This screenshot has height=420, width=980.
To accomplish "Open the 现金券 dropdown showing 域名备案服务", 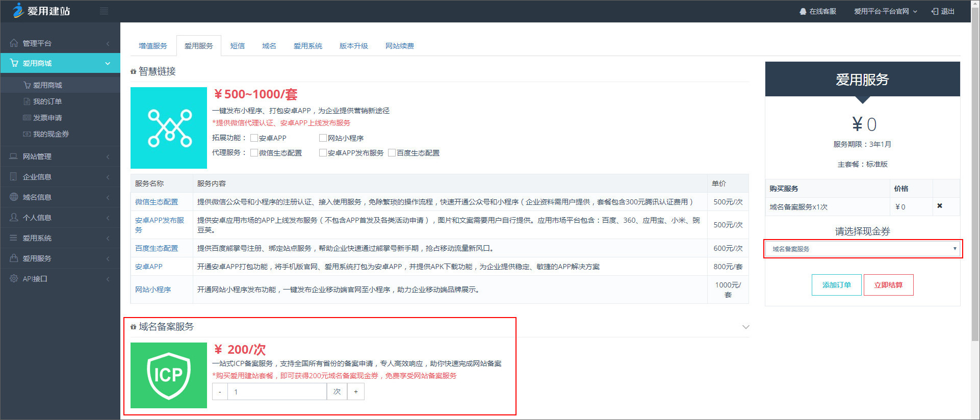I will [x=863, y=249].
